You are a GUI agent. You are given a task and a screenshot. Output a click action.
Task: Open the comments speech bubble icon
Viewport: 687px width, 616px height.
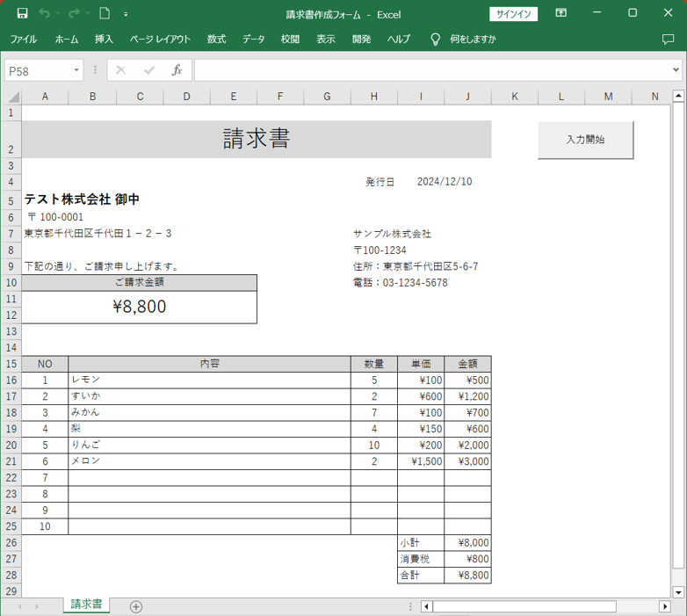pyautogui.click(x=668, y=40)
